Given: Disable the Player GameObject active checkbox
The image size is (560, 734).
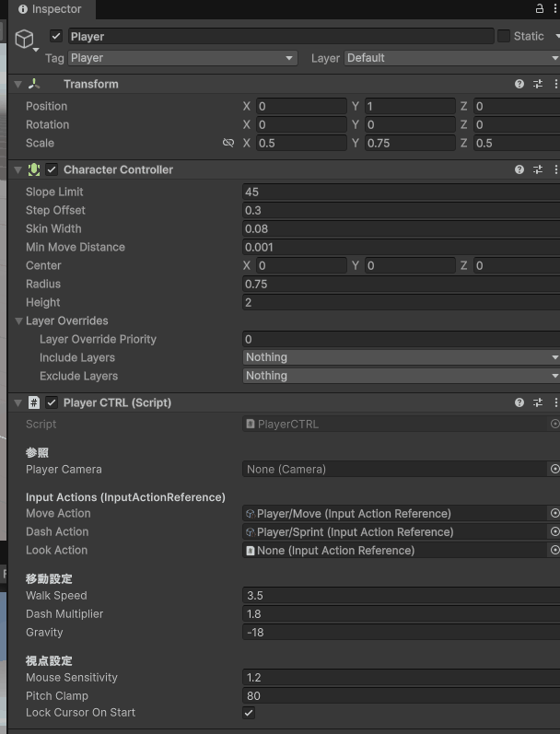Looking at the screenshot, I should click(56, 36).
